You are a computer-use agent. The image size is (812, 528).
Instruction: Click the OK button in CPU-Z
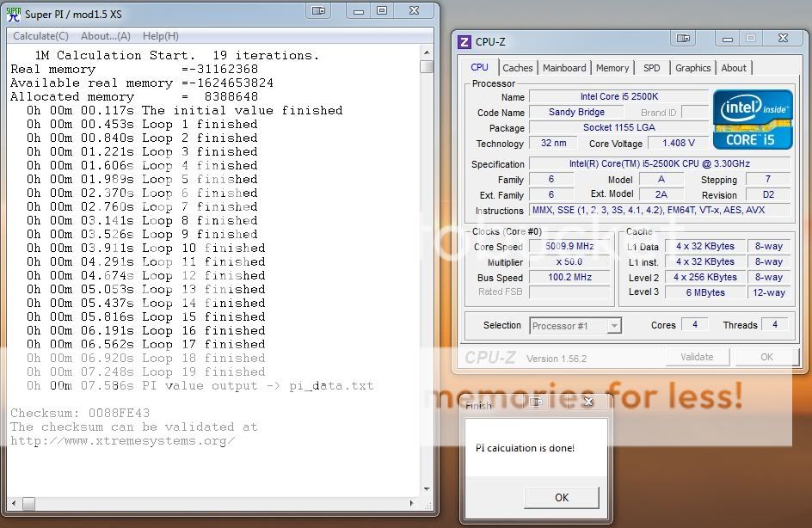point(766,357)
